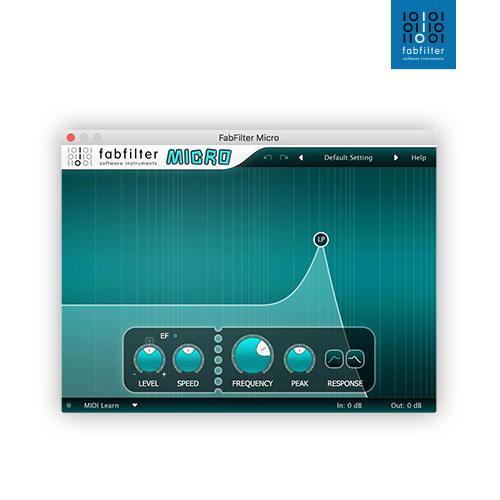The height and width of the screenshot is (500, 500).
Task: Toggle the MIDI Learn indicator dot
Action: 69,405
